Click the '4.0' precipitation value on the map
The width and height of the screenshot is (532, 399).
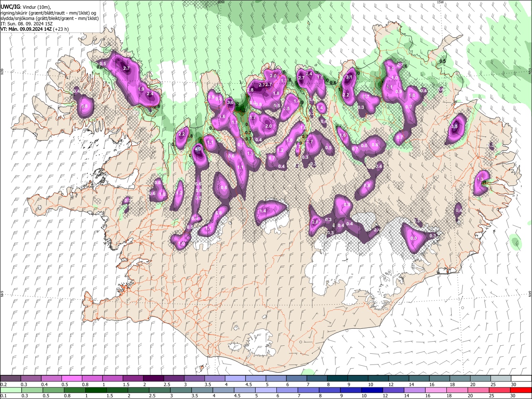198,149
